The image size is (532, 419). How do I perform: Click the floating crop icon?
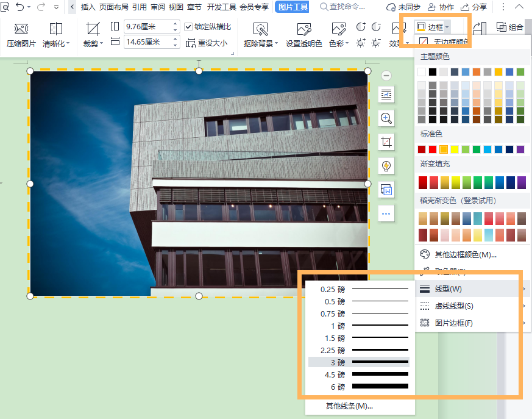pos(386,142)
